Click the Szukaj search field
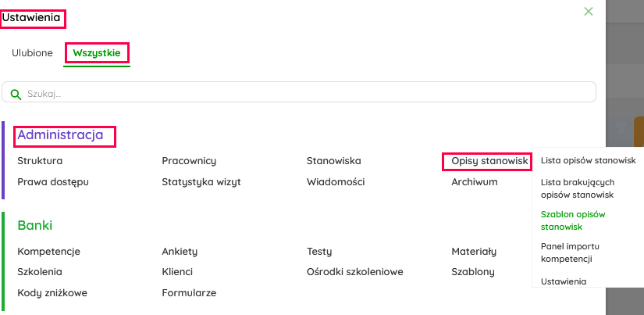Screen dimensions: 644x315 coord(304,93)
